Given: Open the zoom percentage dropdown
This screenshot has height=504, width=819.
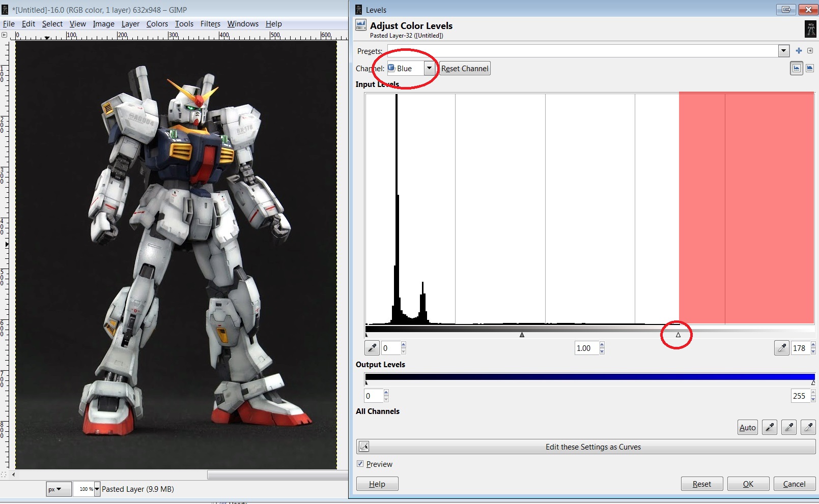Looking at the screenshot, I should (x=97, y=489).
